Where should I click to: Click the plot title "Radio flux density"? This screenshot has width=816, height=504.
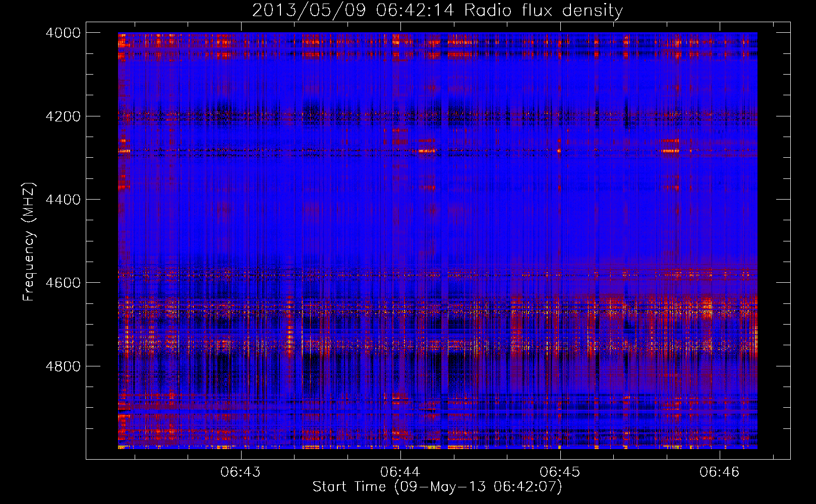544,11
